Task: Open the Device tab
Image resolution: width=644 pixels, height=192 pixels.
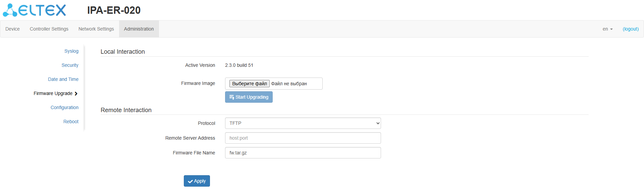Action: tap(12, 29)
